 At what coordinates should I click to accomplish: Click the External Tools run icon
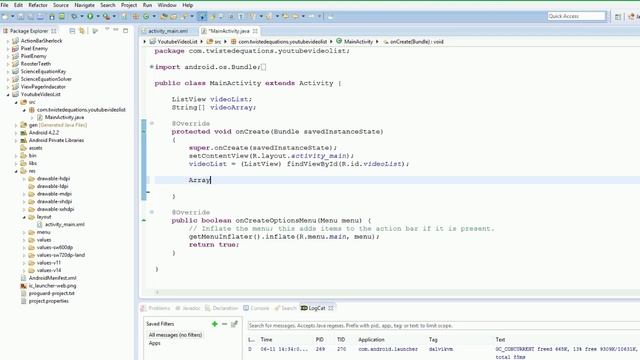click(x=107, y=16)
